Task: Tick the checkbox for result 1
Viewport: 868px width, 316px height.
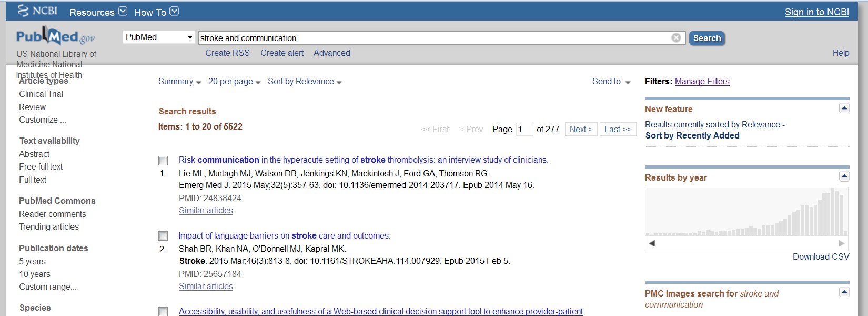Action: click(163, 161)
